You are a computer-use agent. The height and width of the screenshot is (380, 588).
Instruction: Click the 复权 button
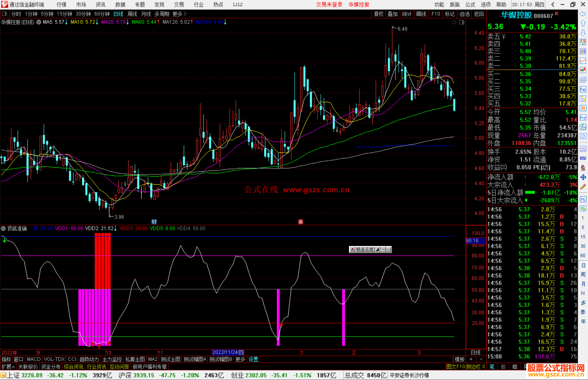click(378, 14)
